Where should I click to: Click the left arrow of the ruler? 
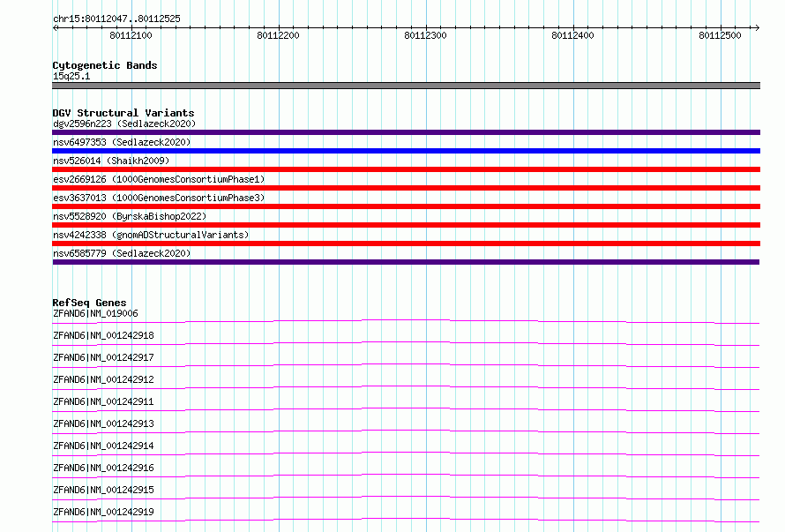(x=56, y=27)
